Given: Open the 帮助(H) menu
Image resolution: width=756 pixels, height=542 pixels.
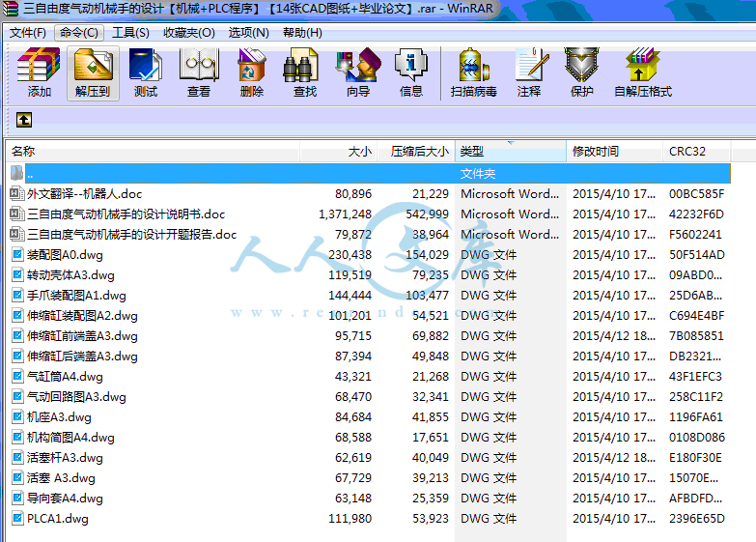Looking at the screenshot, I should 302,33.
